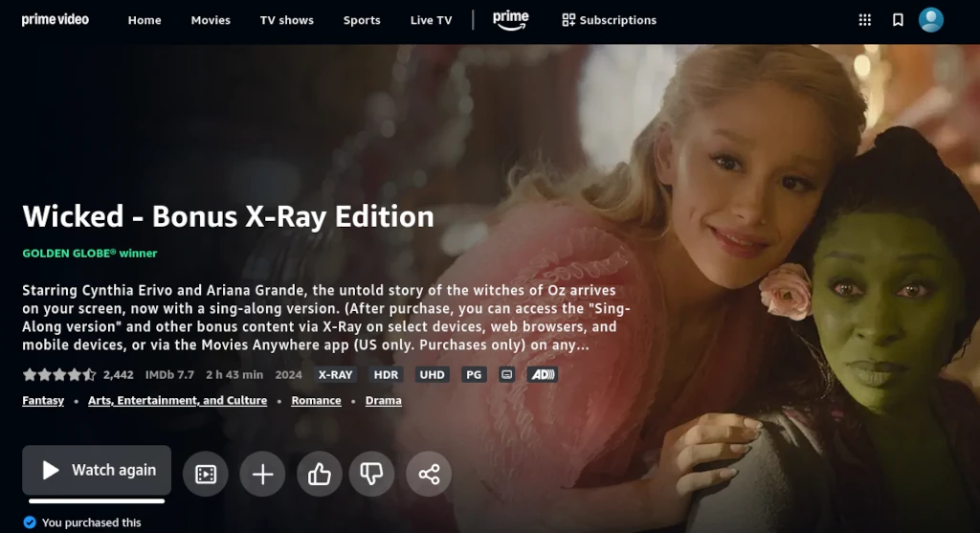
Task: Open the profile avatar menu
Action: (x=930, y=20)
